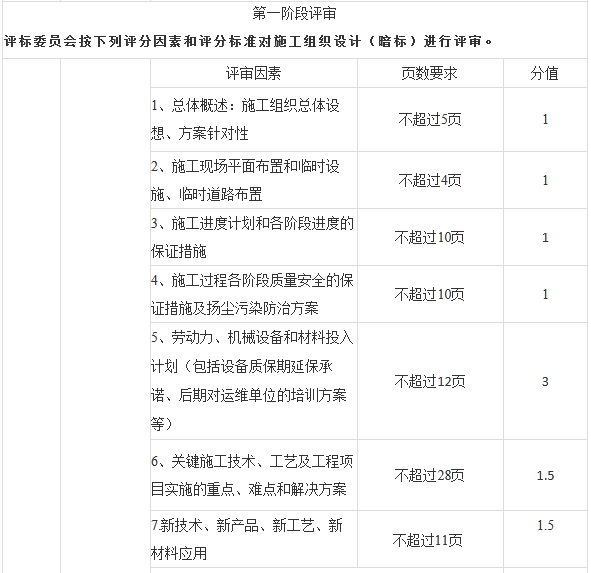Select the cell '5、劳动力、机械设备和材料投入计划'

pyautogui.click(x=253, y=381)
